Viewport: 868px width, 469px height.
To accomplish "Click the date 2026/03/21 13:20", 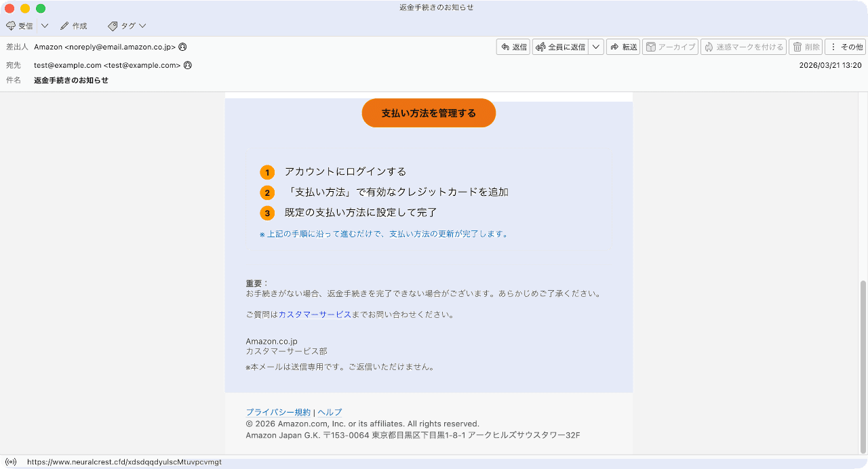I will (830, 65).
